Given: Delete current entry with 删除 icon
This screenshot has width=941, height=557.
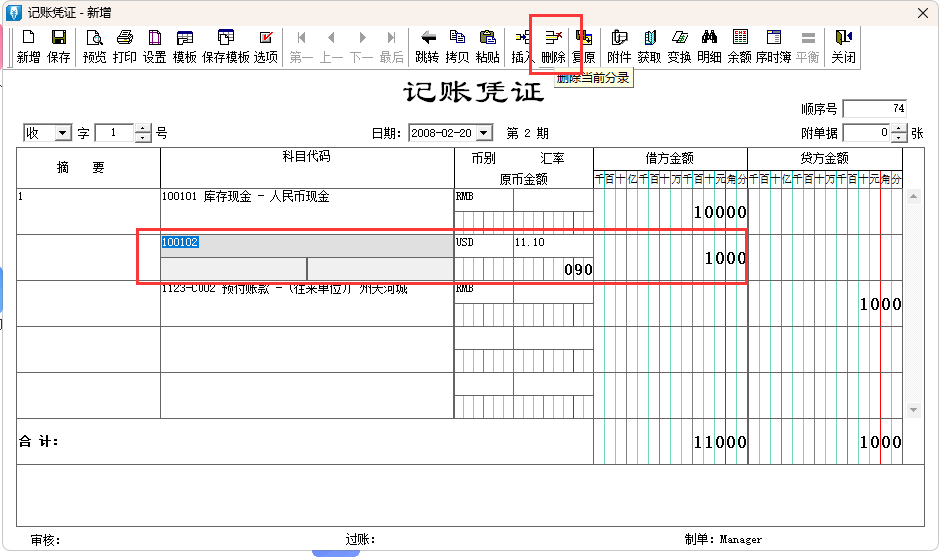Looking at the screenshot, I should pos(553,46).
